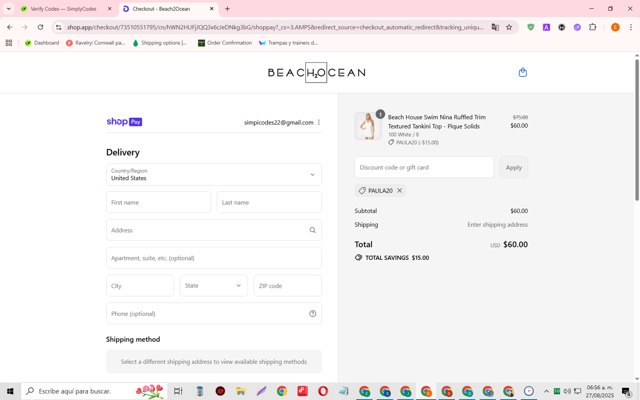Open the cart bag icon in header
640x400 pixels.
tap(522, 73)
